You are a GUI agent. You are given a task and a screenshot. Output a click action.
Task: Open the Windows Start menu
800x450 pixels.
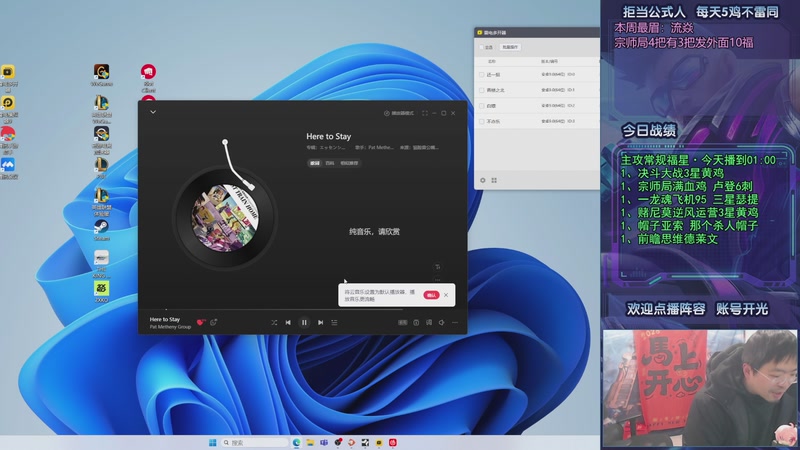(x=213, y=442)
